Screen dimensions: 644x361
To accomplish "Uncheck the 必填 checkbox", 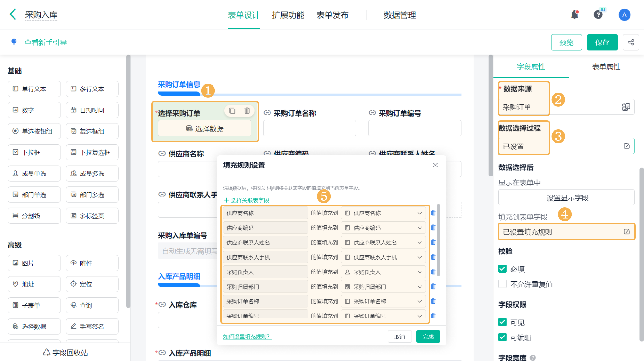I will click(x=502, y=269).
